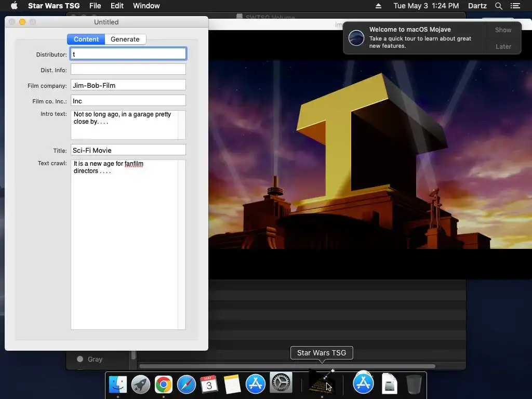532x399 pixels.
Task: Open the File menu
Action: [x=95, y=6]
